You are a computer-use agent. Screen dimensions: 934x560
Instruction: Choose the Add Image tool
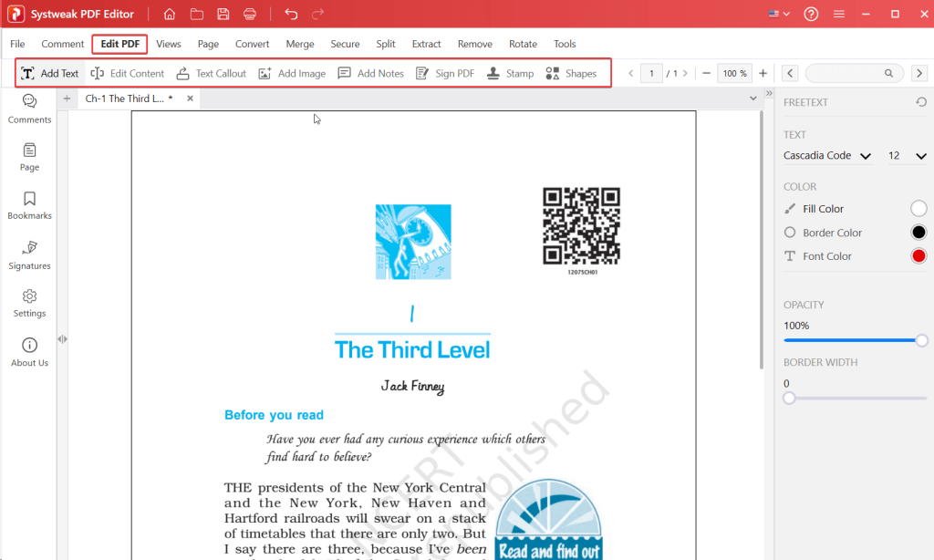(x=291, y=73)
